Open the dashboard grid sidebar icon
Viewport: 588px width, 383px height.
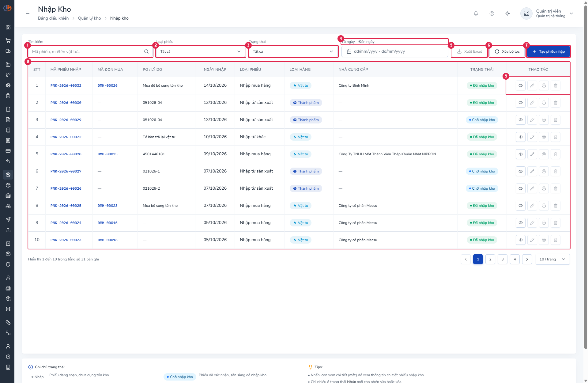8,27
